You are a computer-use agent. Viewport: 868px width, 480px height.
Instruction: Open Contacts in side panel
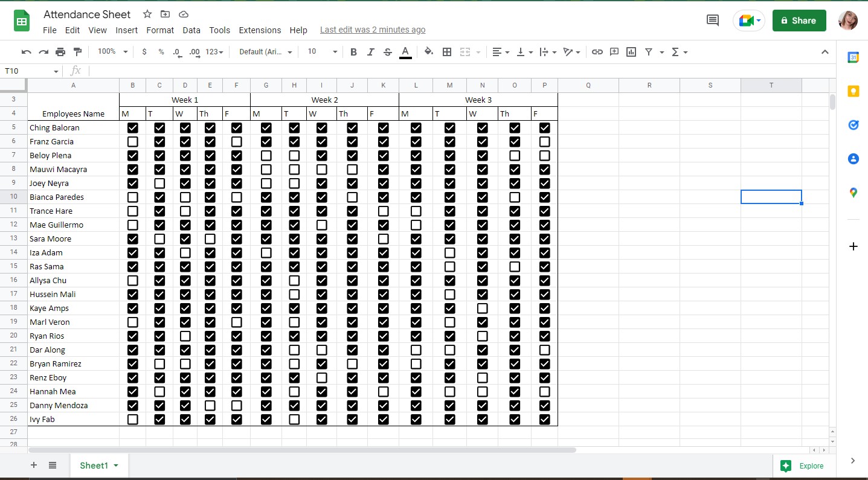[854, 159]
